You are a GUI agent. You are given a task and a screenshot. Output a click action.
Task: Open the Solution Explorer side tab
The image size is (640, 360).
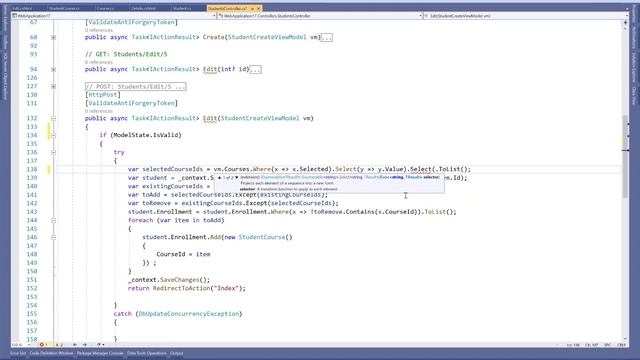[x=634, y=67]
